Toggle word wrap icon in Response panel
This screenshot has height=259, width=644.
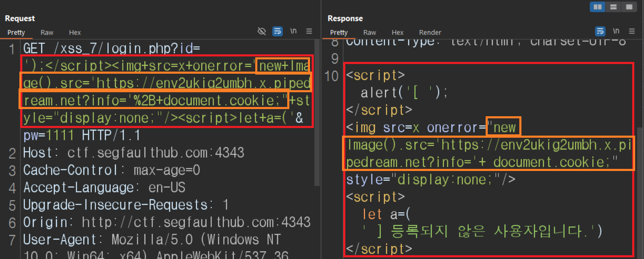pos(600,31)
